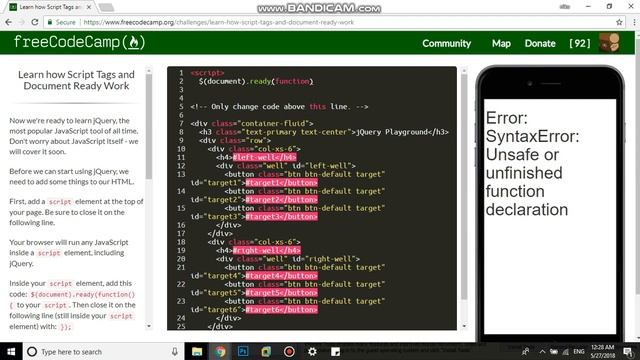Image resolution: width=640 pixels, height=360 pixels.
Task: Open the taskbar clock and date
Action: (602, 351)
